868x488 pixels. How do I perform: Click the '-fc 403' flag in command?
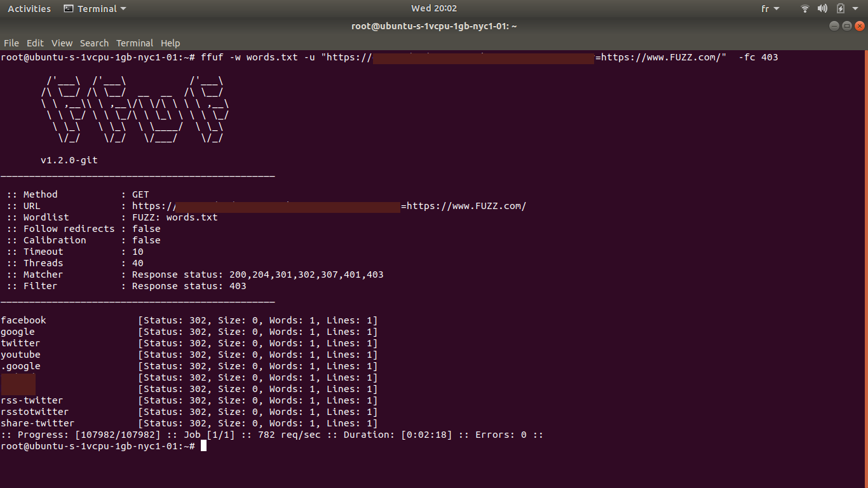[758, 57]
